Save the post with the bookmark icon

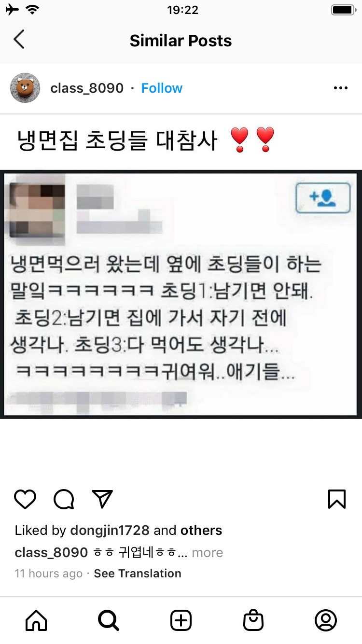pyautogui.click(x=337, y=499)
